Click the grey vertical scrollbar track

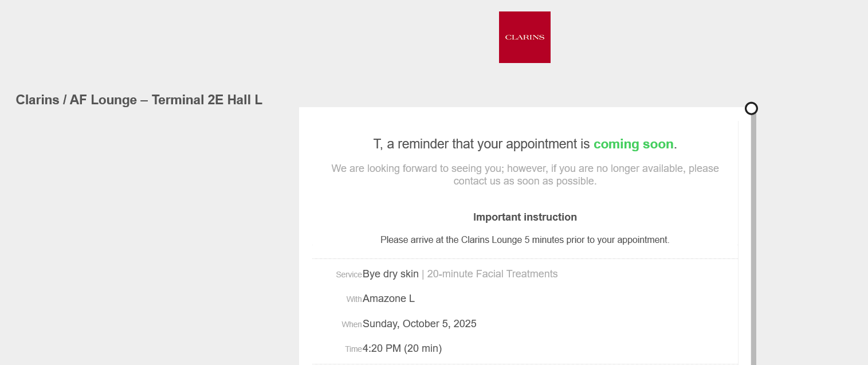coord(753,241)
